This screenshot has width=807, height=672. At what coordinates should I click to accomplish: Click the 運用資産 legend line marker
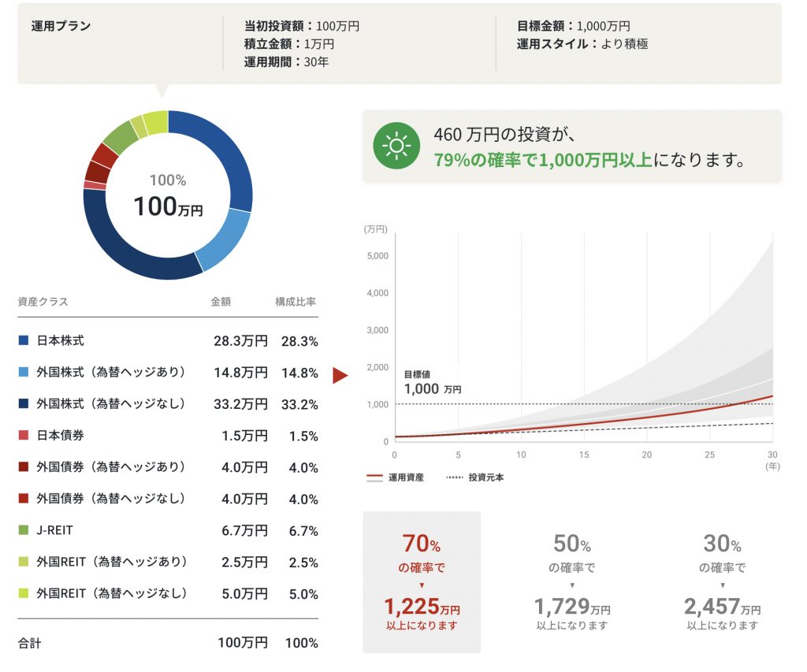[374, 477]
